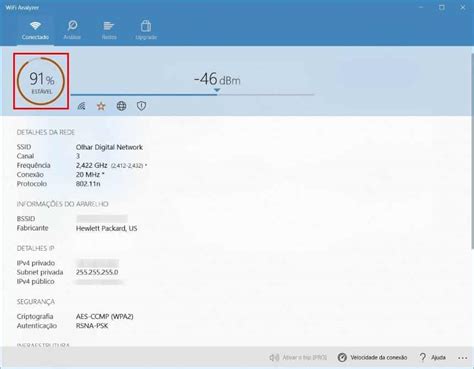
Task: Click the vertical scrollbar on the right
Action: click(x=472, y=151)
